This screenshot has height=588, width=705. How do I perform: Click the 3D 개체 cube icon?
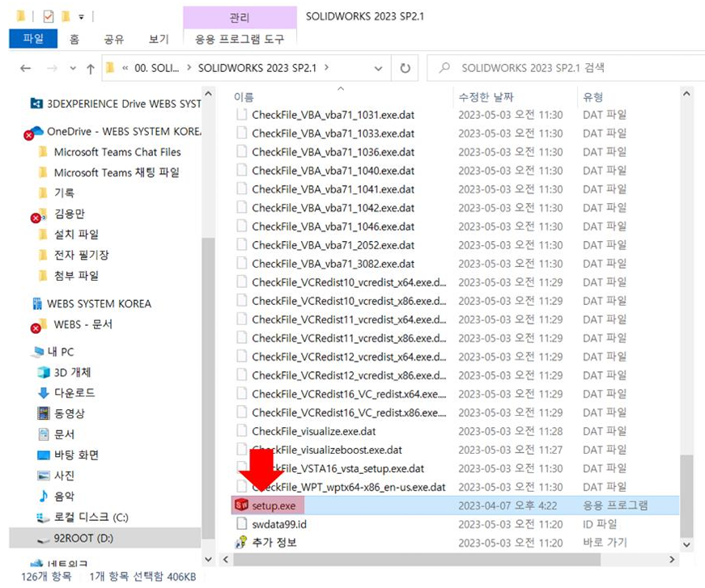point(44,372)
